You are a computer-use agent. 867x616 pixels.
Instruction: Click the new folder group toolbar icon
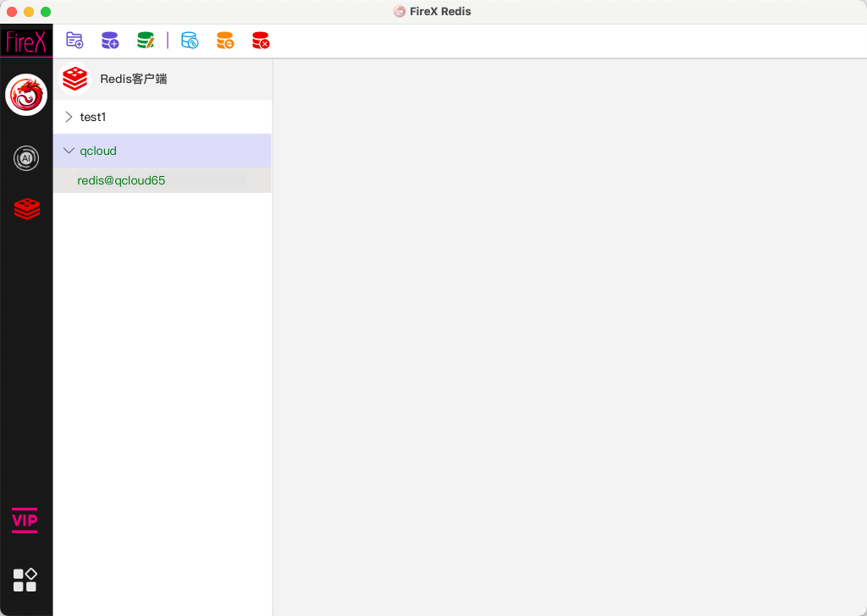pos(75,40)
